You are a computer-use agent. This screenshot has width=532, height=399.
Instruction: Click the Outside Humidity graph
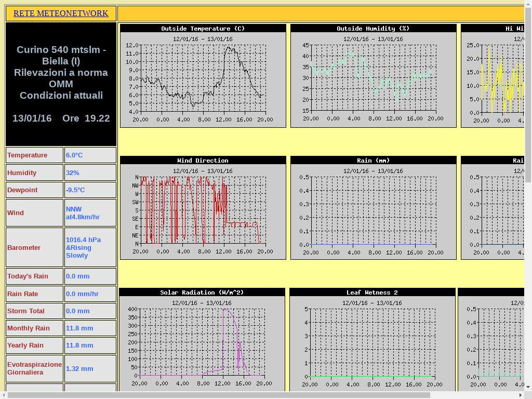(x=374, y=76)
